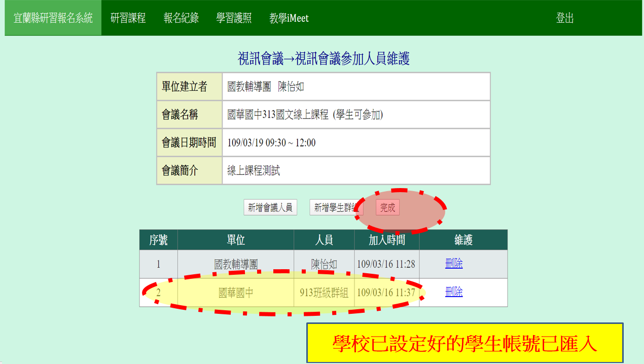
Task: Go to the 研習課程 menu item
Action: point(128,18)
